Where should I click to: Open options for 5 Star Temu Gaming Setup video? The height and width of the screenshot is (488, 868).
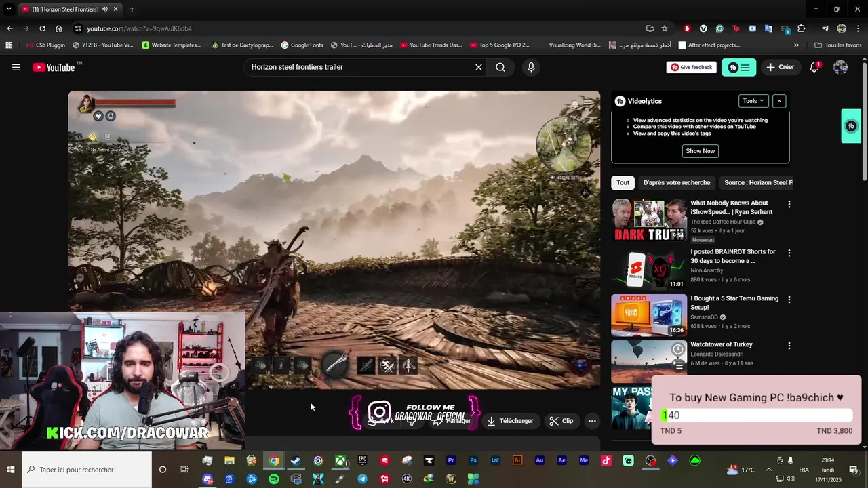789,299
